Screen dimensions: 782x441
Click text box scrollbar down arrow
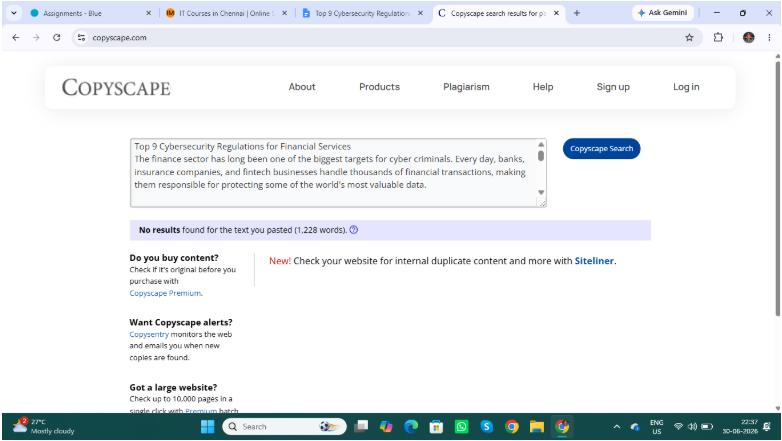coord(541,193)
